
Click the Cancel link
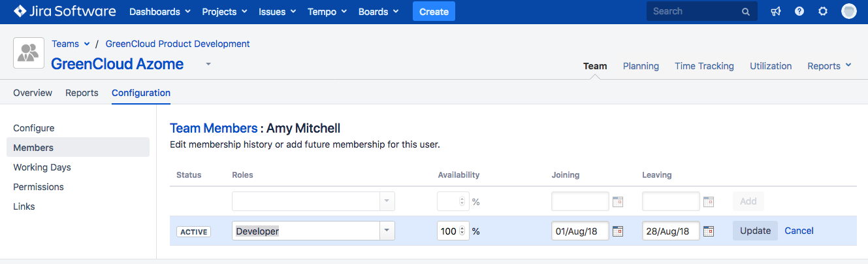(799, 231)
